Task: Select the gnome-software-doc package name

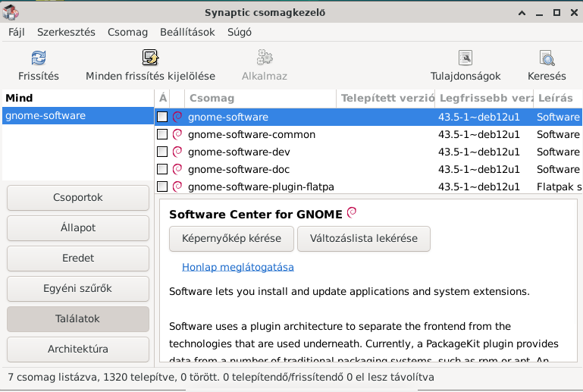Action: tap(239, 169)
